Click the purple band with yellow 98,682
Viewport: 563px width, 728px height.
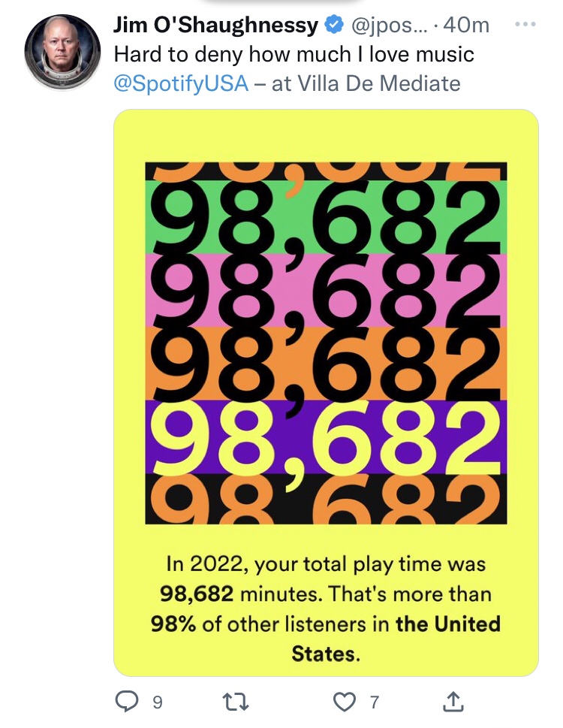click(326, 436)
